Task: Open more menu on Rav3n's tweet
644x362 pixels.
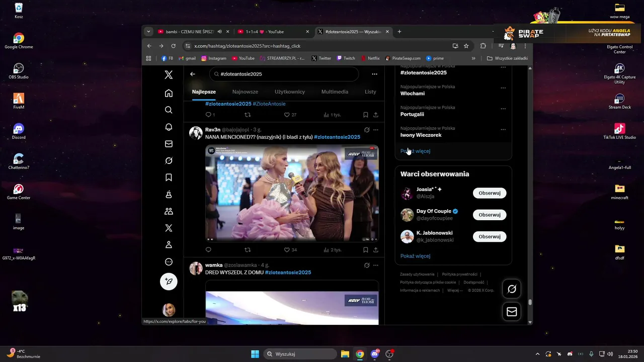Action: (375, 130)
